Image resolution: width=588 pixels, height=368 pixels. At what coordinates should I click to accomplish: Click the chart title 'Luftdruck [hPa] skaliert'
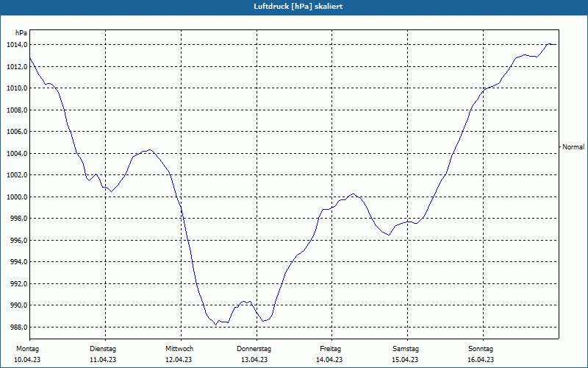298,7
